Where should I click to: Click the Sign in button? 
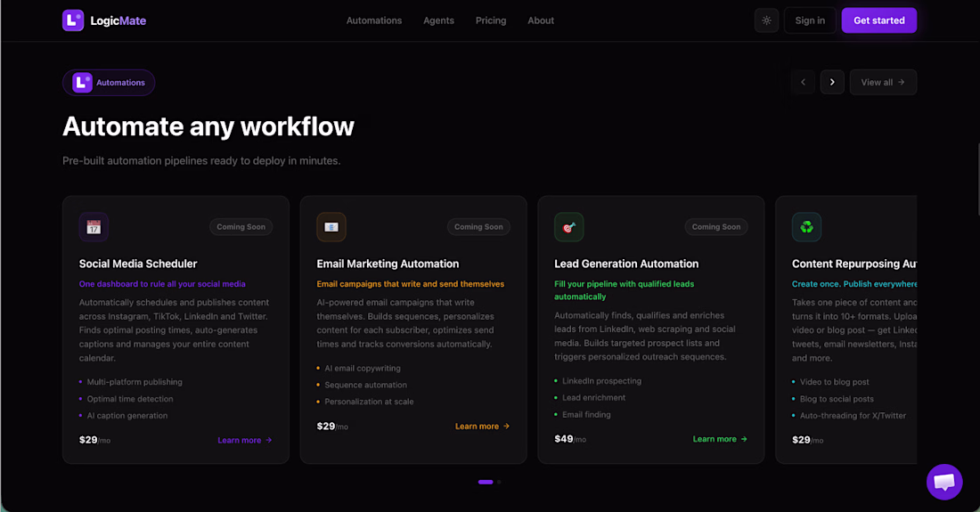[810, 20]
